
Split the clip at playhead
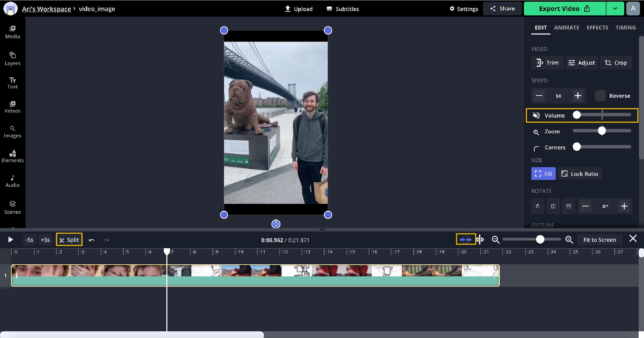coord(69,240)
